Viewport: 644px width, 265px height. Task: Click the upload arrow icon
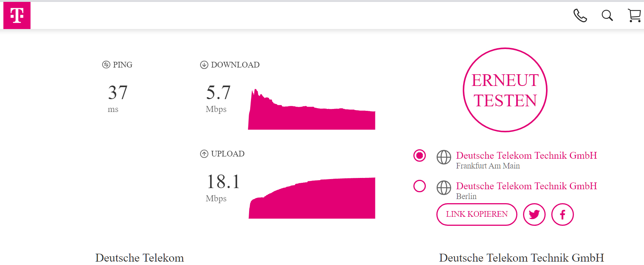click(x=204, y=154)
